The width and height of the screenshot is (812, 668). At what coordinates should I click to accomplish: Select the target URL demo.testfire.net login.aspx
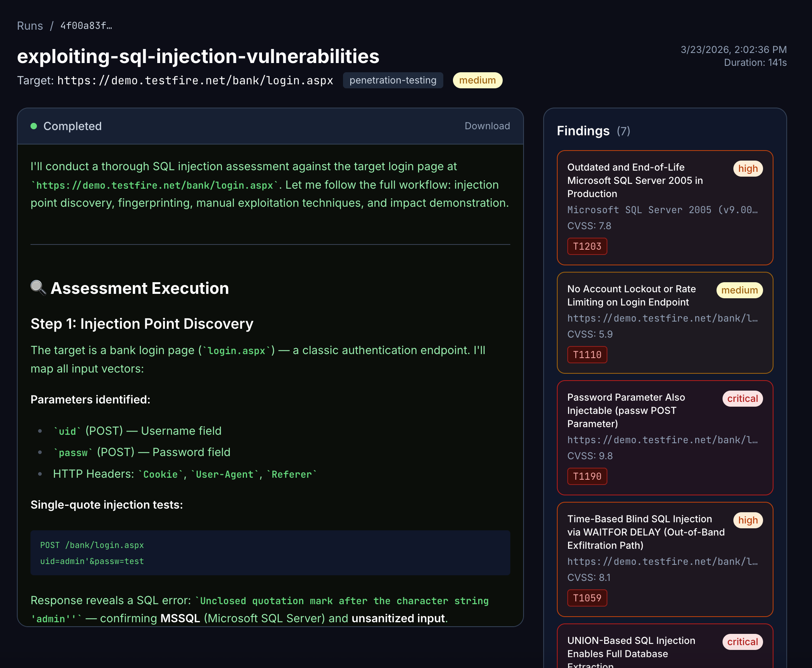point(195,81)
